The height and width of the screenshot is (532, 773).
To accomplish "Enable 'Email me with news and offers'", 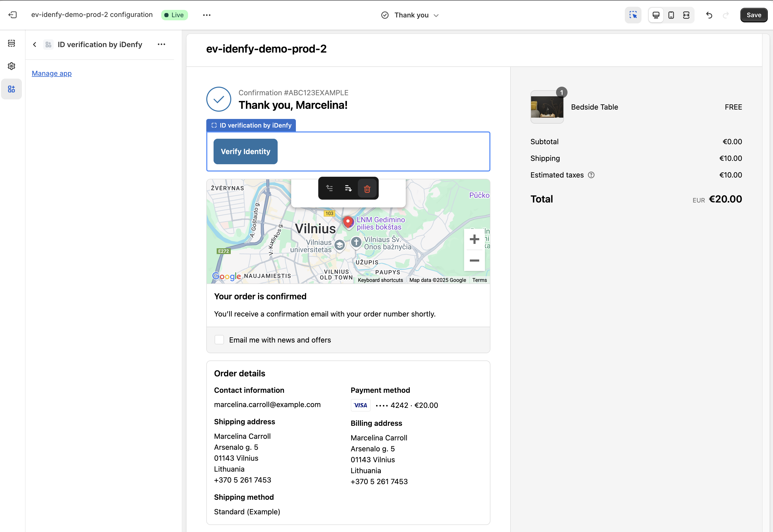I will click(x=220, y=339).
